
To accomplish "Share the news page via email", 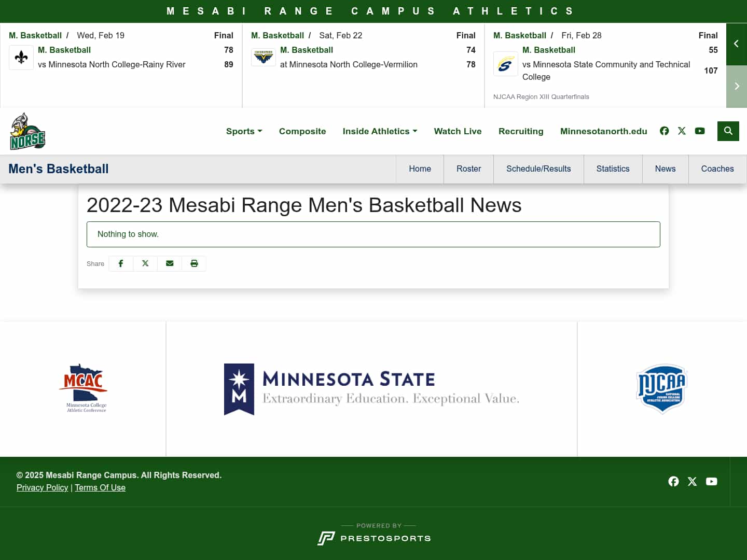I will [170, 263].
